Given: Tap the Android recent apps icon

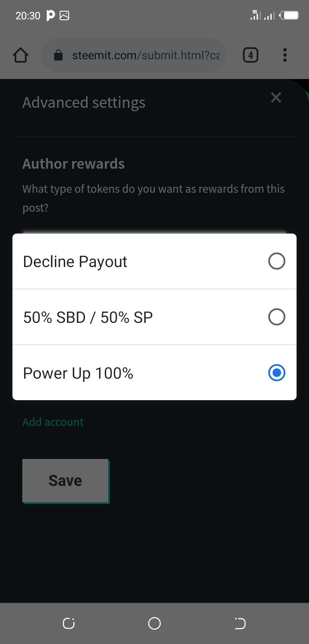Looking at the screenshot, I should [69, 623].
